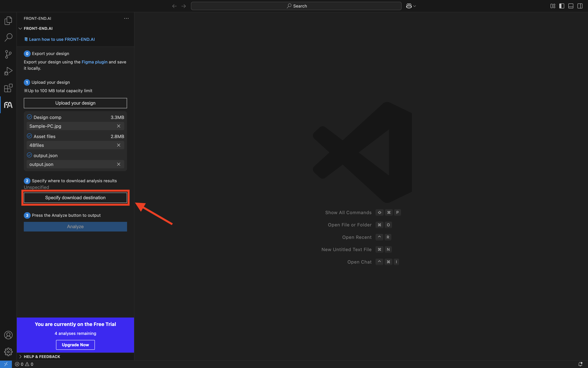Click Upgrade Now button

click(75, 345)
